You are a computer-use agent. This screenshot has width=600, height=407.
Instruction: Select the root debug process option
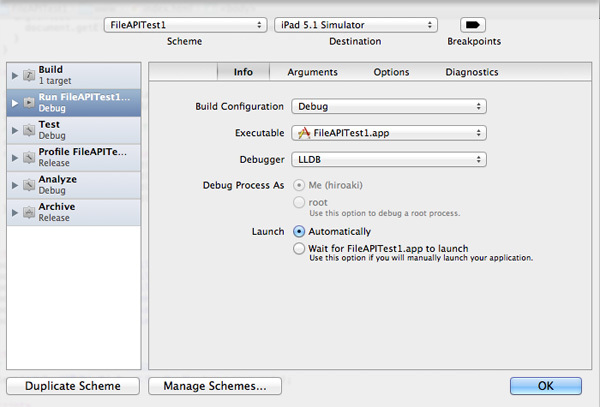coord(299,202)
